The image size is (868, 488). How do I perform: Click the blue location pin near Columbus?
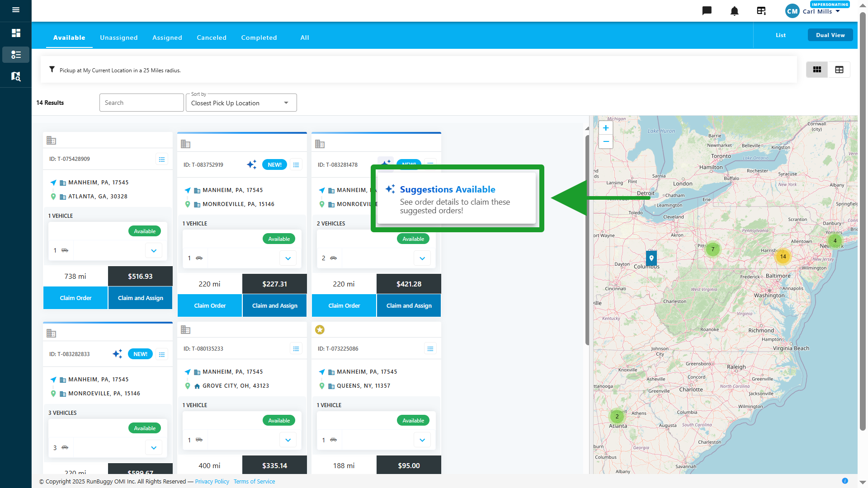click(x=651, y=258)
